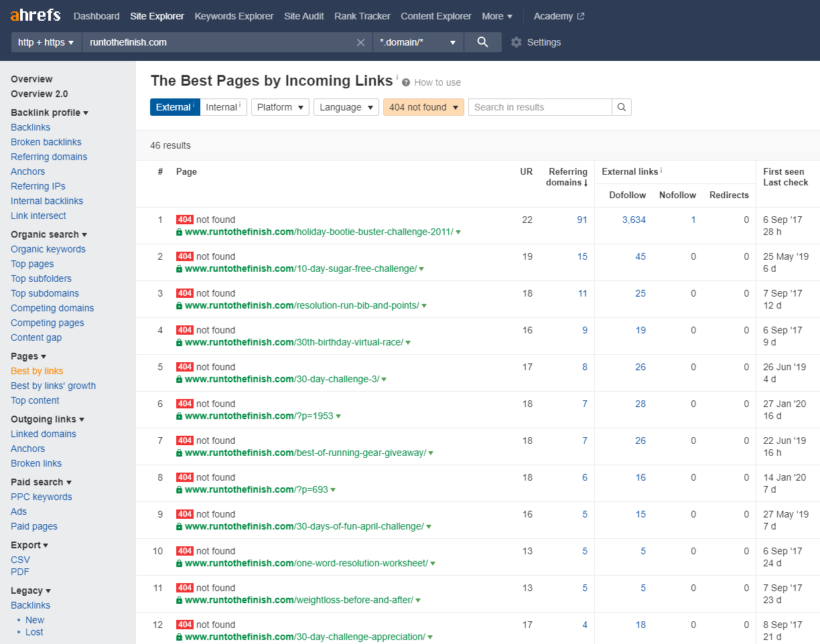820x644 pixels.
Task: Click the search-in-results magnifier icon
Action: coord(622,107)
